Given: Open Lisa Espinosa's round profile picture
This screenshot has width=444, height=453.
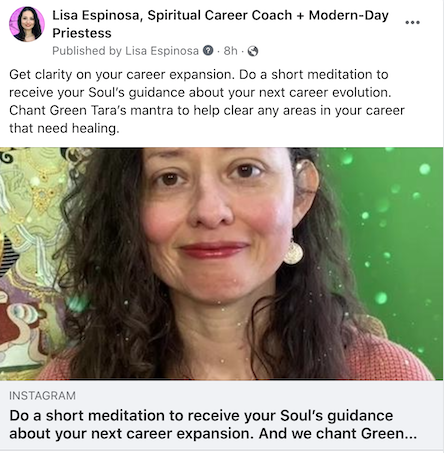Looking at the screenshot, I should [x=27, y=24].
